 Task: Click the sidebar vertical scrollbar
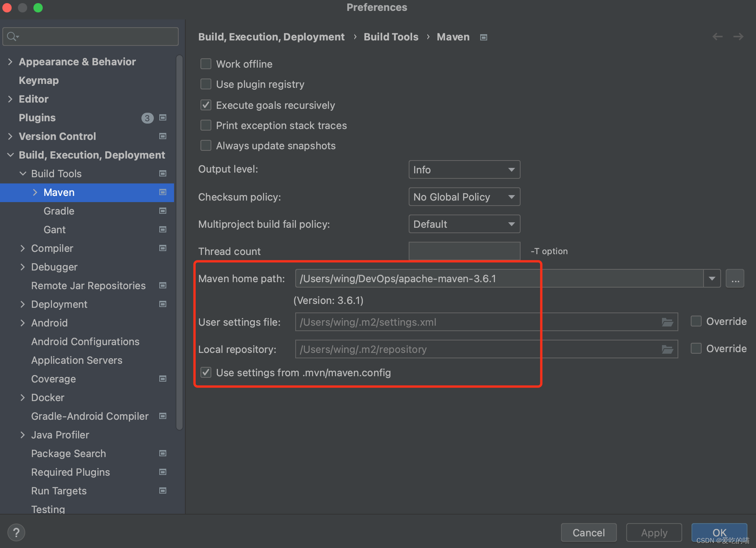(179, 241)
